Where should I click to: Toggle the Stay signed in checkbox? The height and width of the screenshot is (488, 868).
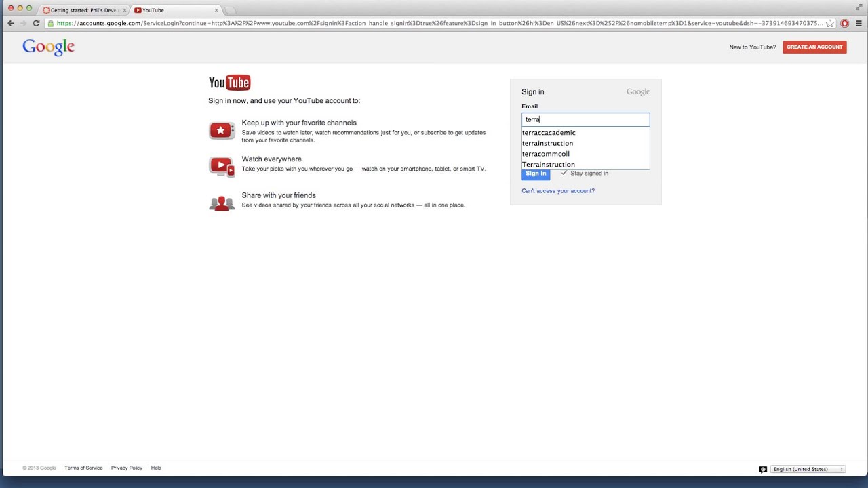coord(564,173)
